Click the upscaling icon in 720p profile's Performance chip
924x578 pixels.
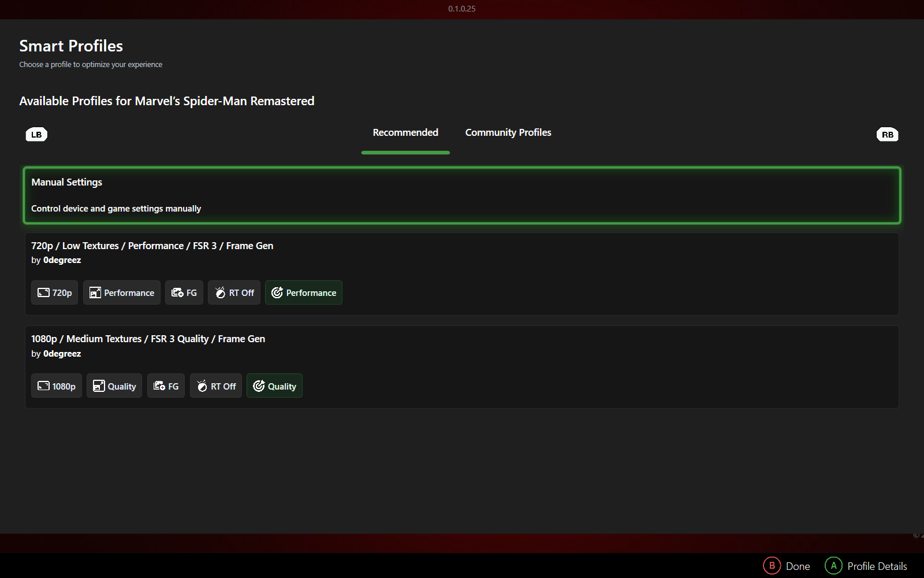pyautogui.click(x=95, y=292)
